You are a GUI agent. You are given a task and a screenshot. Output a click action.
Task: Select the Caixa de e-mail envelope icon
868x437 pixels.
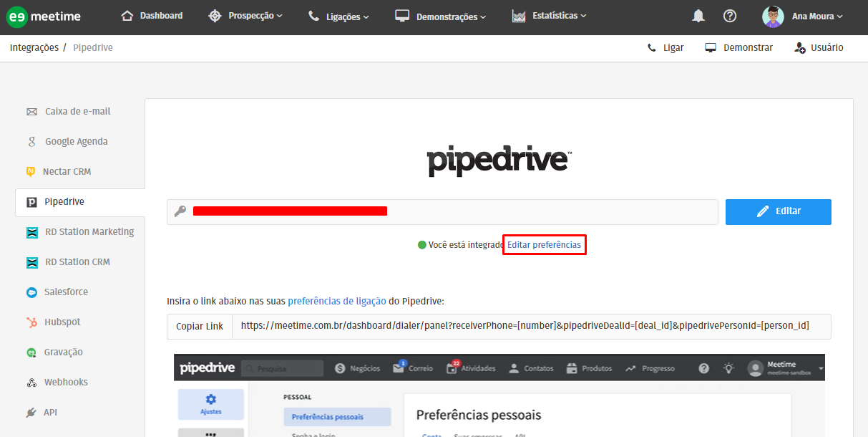(x=31, y=112)
